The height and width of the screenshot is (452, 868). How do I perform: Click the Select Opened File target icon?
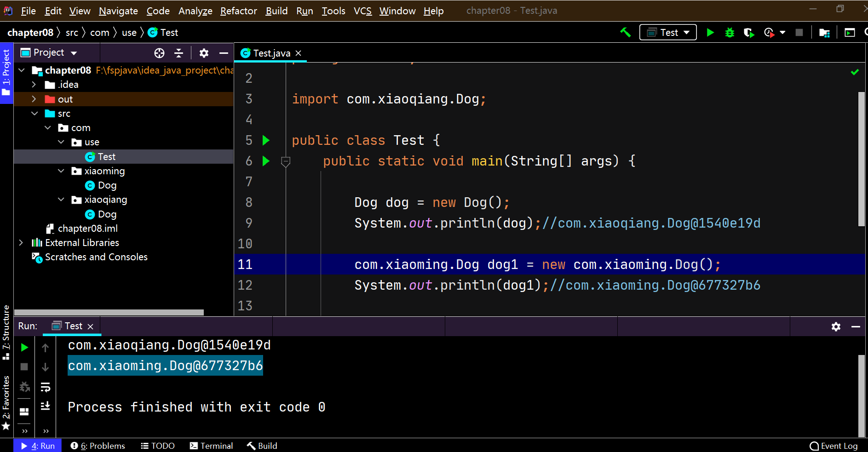click(159, 53)
